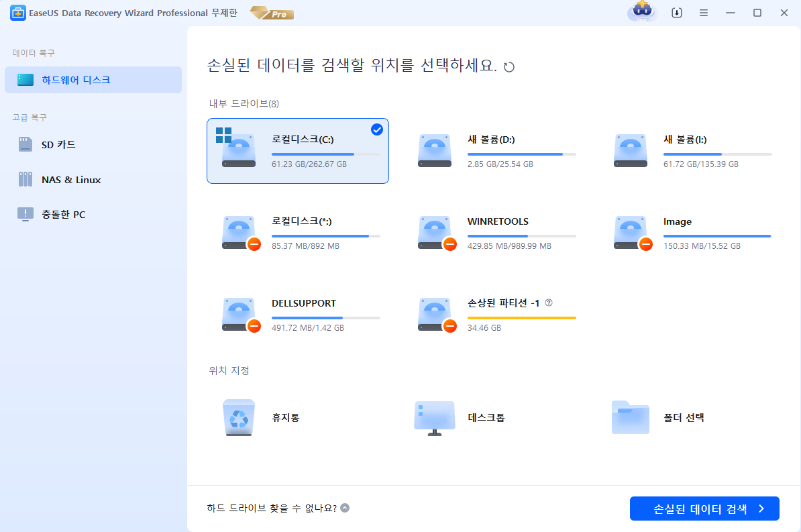Open the 데스크톱 scan option
This screenshot has height=532, width=801.
click(x=434, y=417)
